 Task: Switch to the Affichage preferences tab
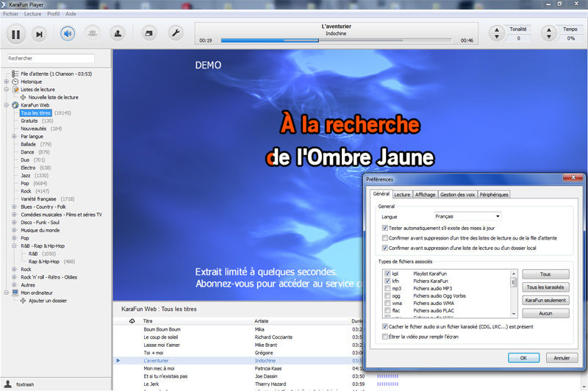point(426,195)
